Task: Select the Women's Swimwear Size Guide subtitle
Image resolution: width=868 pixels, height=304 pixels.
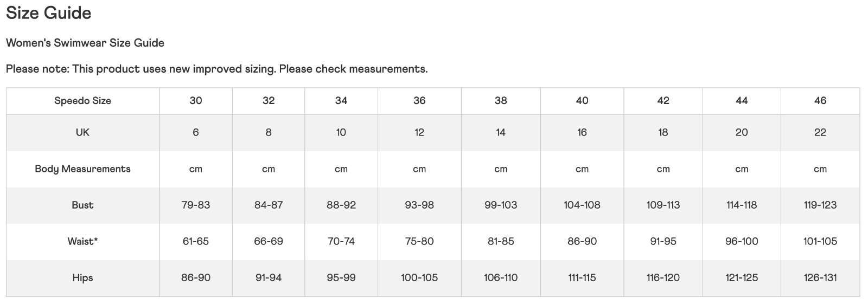Action: [x=85, y=43]
